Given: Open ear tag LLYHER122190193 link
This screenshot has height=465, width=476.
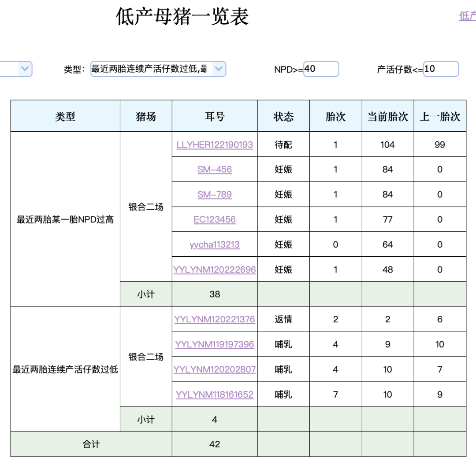Looking at the screenshot, I should [215, 145].
